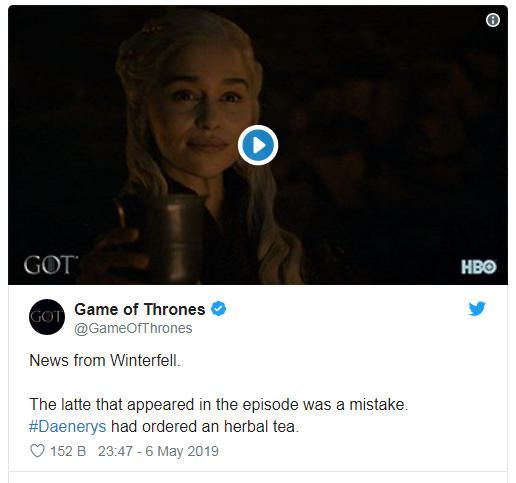
Task: Click the Twitter bird logo
Action: (x=477, y=309)
